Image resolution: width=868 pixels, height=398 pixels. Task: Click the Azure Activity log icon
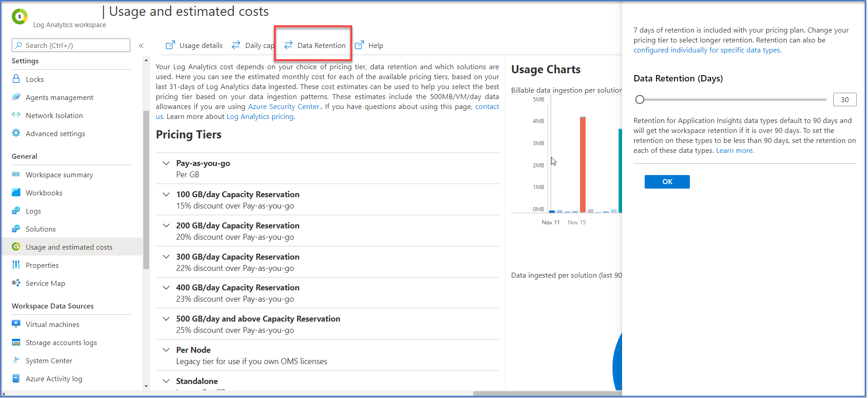pos(16,379)
